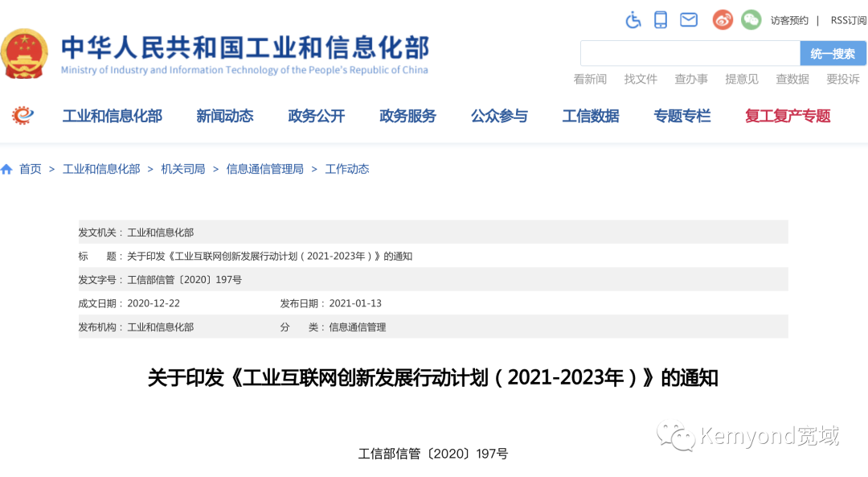
Task: Click the 访客预约 link
Action: point(788,19)
